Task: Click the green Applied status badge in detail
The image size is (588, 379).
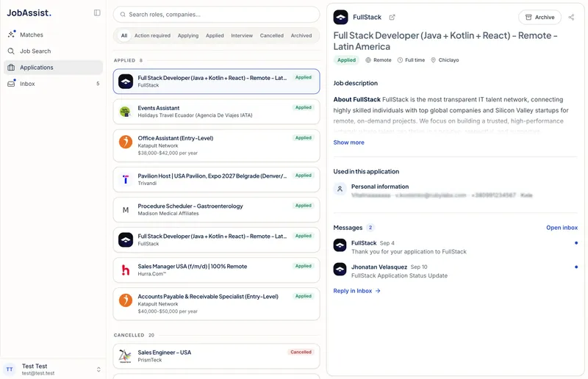Action: coord(346,60)
